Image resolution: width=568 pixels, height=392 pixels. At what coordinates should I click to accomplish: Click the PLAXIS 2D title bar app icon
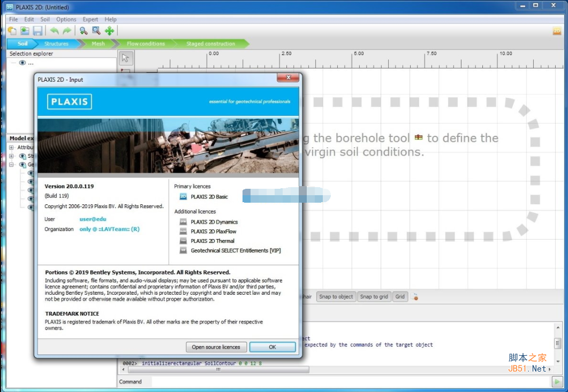[10, 7]
